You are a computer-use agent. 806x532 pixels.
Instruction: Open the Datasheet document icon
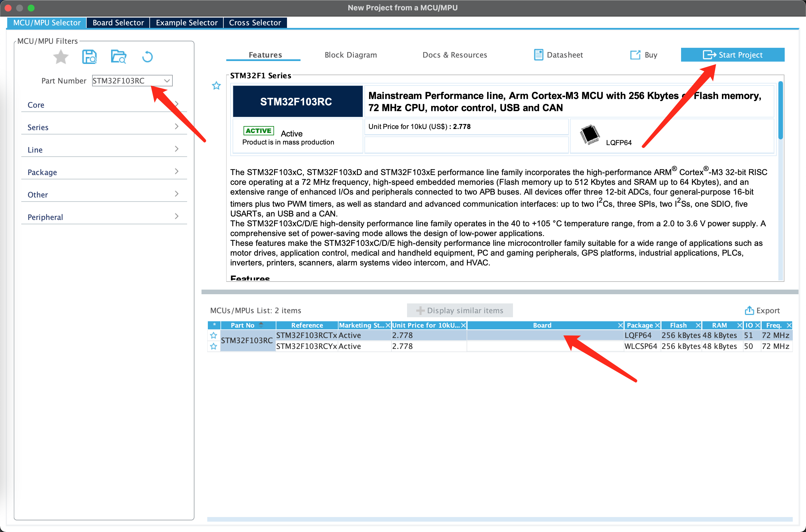(538, 55)
